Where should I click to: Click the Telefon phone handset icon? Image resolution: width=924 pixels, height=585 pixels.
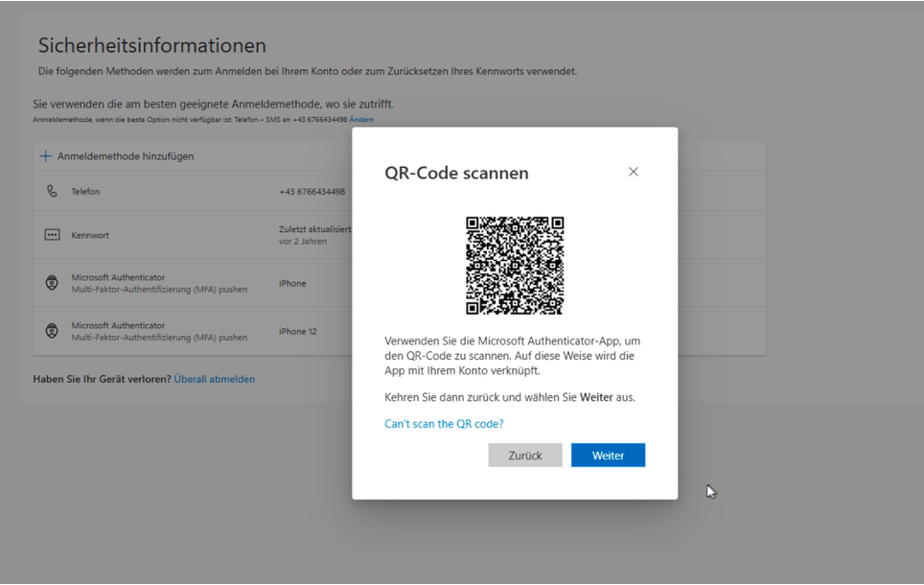(52, 192)
